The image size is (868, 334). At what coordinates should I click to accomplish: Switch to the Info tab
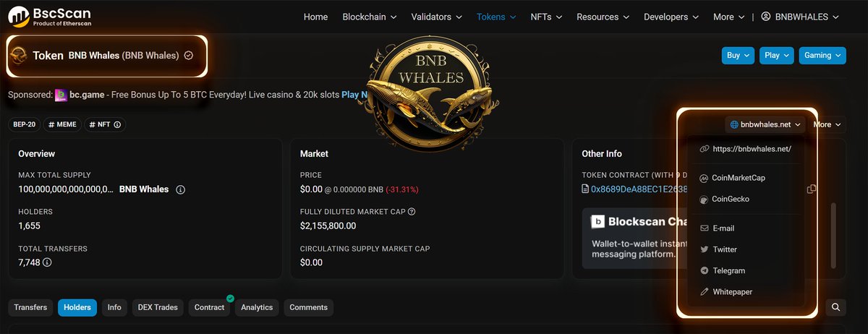pyautogui.click(x=114, y=307)
